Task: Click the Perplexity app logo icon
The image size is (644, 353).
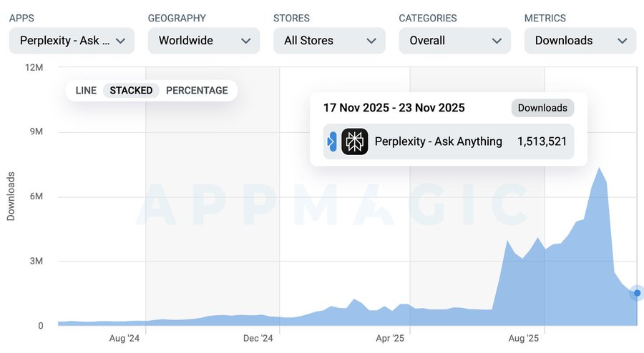Action: (x=355, y=141)
